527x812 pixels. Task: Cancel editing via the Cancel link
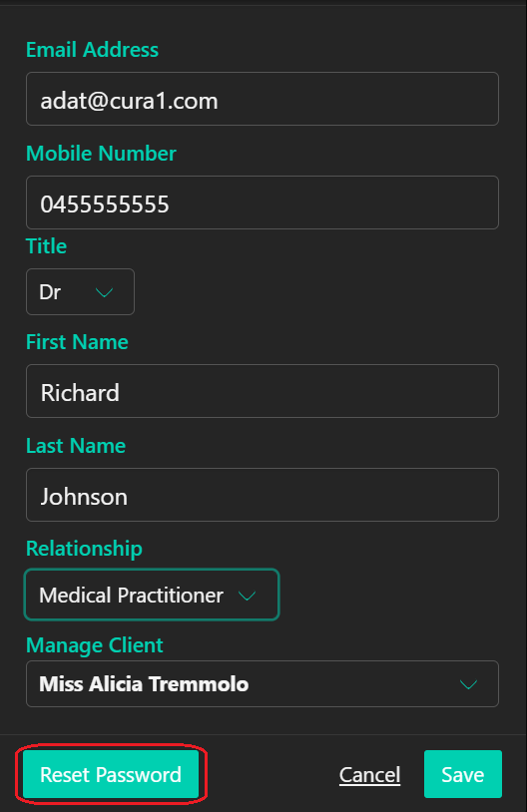(369, 775)
